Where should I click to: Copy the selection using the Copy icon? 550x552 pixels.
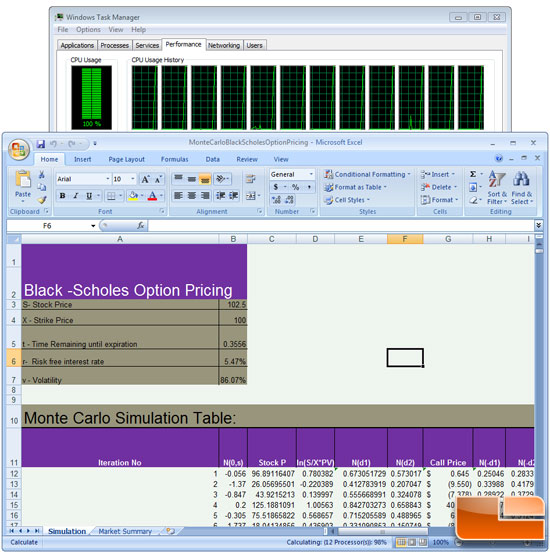[x=42, y=187]
